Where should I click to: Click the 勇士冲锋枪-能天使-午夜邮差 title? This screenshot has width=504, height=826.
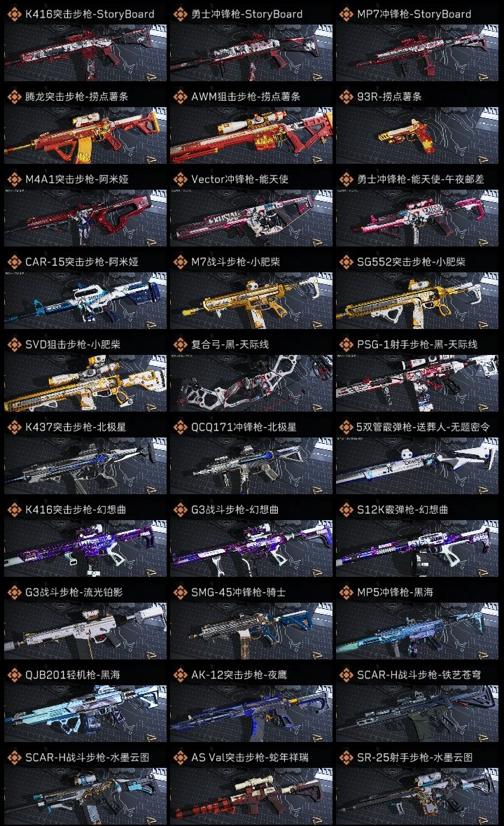point(420,179)
